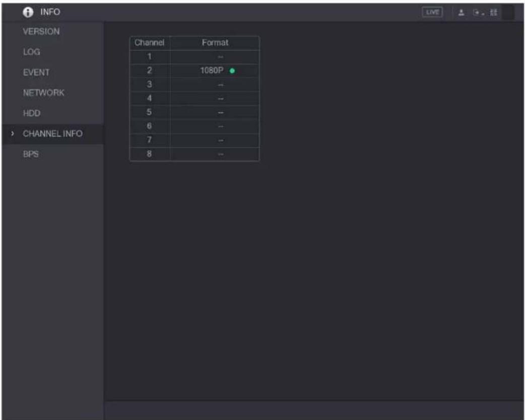
Task: Open the NETWORK menu item
Action: point(43,93)
